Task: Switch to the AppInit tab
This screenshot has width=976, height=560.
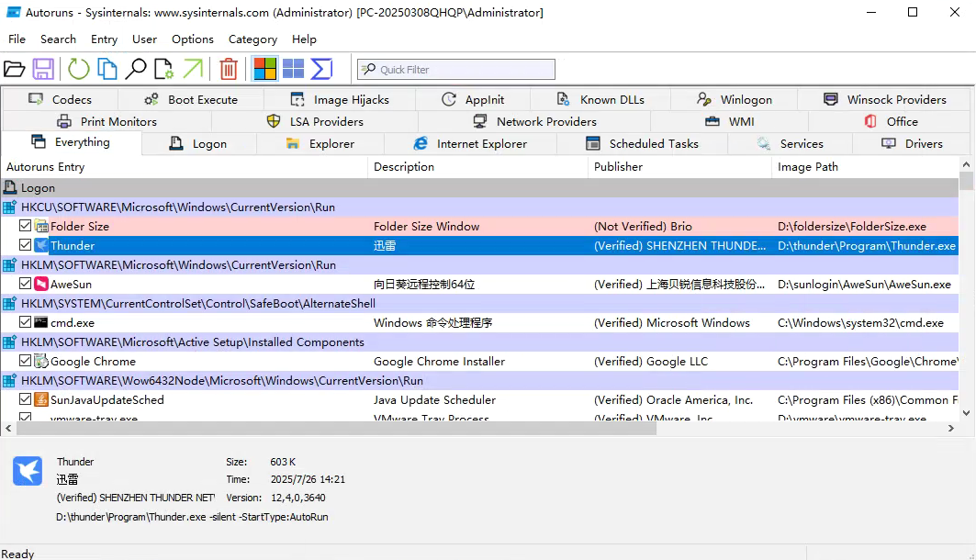Action: click(473, 99)
